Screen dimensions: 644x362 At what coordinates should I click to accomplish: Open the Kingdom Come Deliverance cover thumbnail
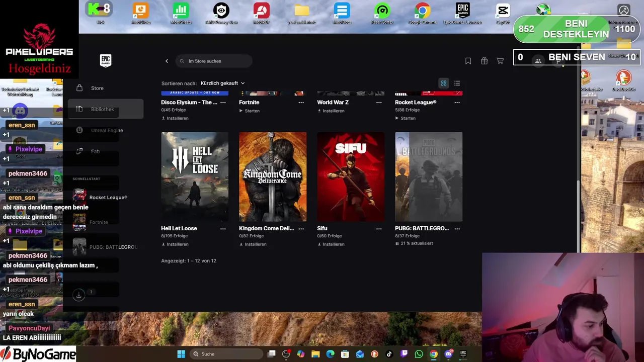(273, 176)
